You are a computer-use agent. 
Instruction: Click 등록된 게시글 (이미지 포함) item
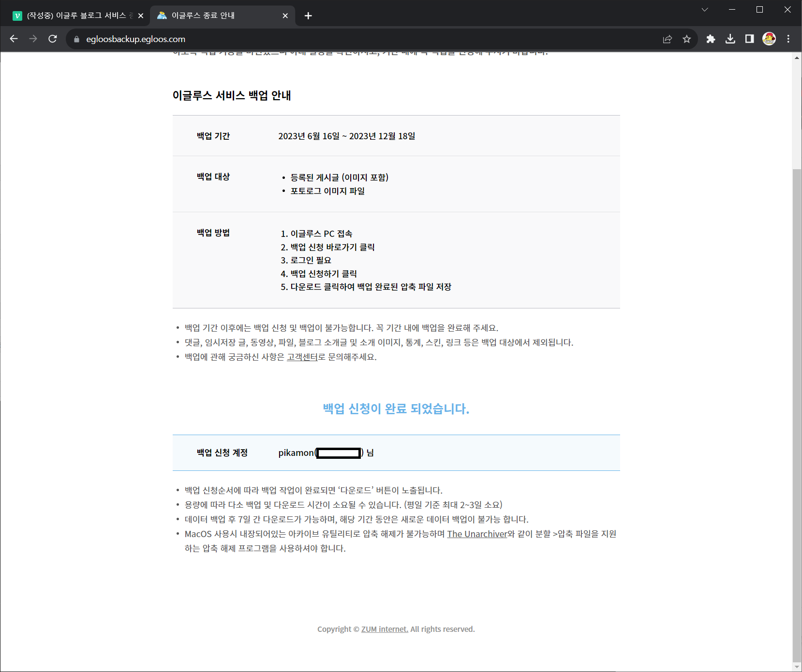(340, 177)
